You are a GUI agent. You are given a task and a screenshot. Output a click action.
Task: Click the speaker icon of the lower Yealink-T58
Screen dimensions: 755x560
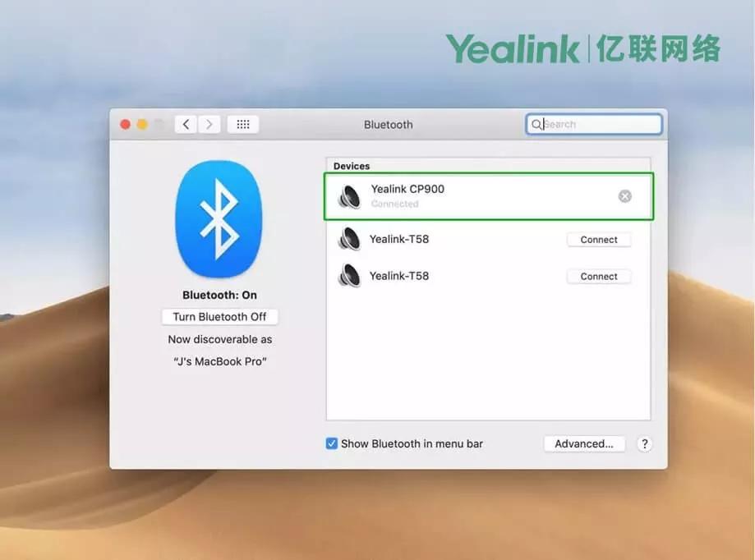click(349, 276)
